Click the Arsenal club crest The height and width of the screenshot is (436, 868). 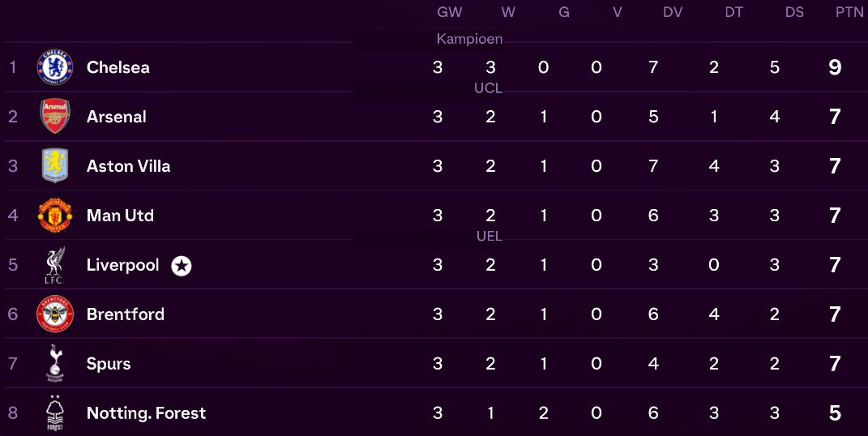click(x=55, y=117)
